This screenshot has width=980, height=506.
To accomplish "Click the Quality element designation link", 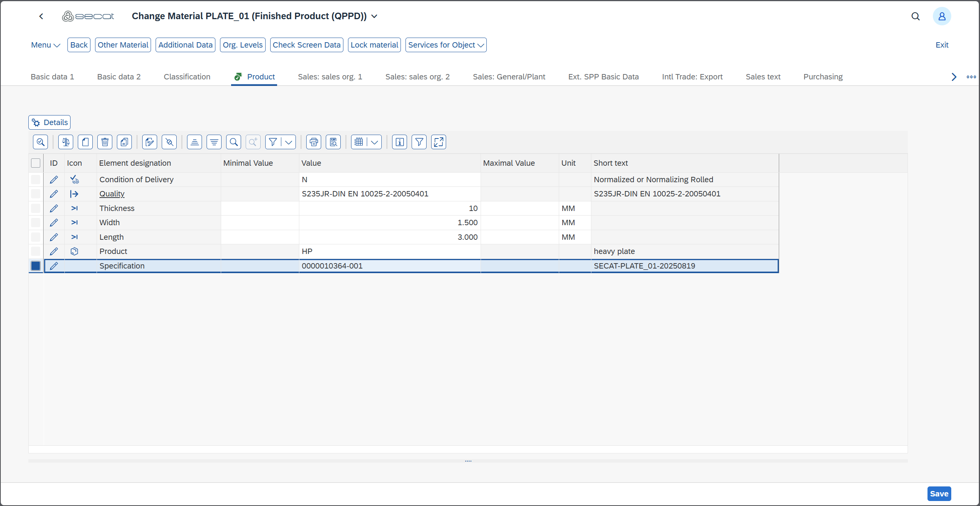I will coord(112,194).
